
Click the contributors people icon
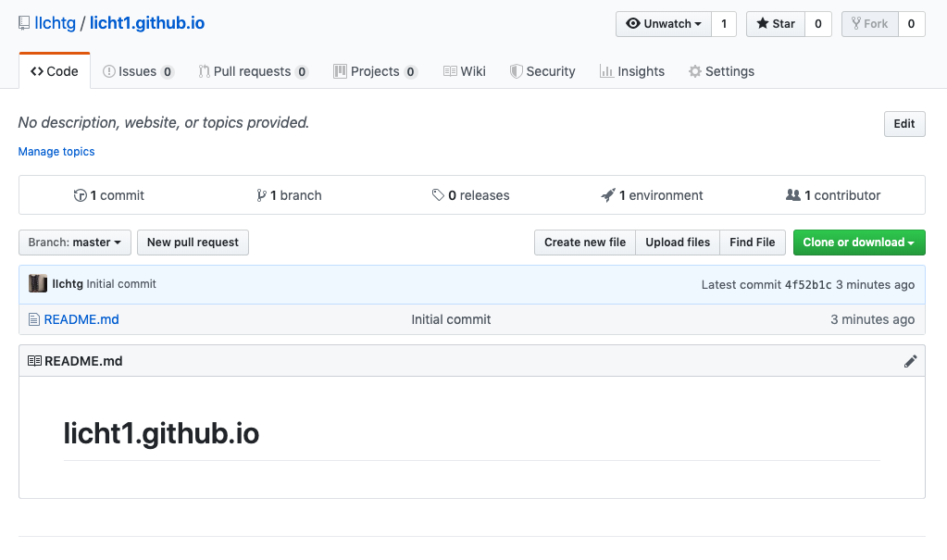pyautogui.click(x=793, y=195)
